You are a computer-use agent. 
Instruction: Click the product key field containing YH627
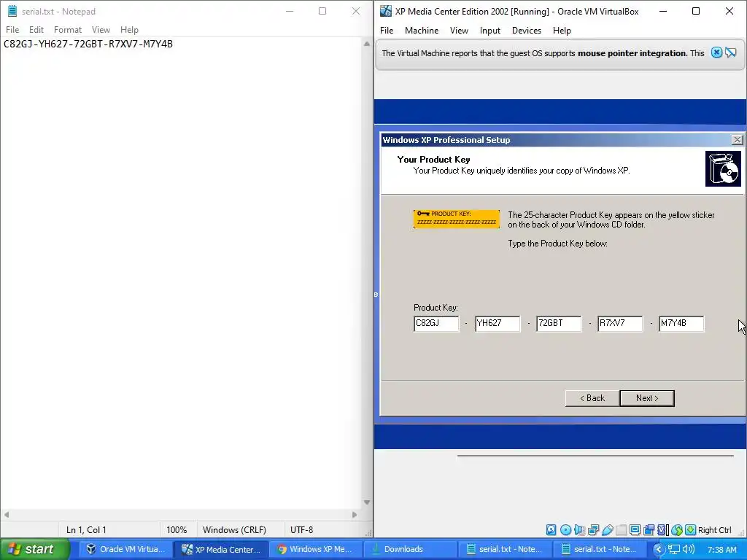[x=498, y=323]
